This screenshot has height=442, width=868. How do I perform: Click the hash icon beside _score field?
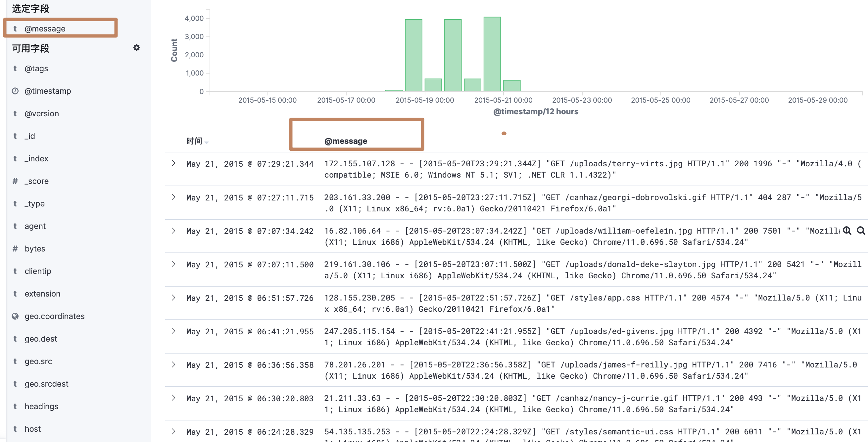(x=15, y=181)
